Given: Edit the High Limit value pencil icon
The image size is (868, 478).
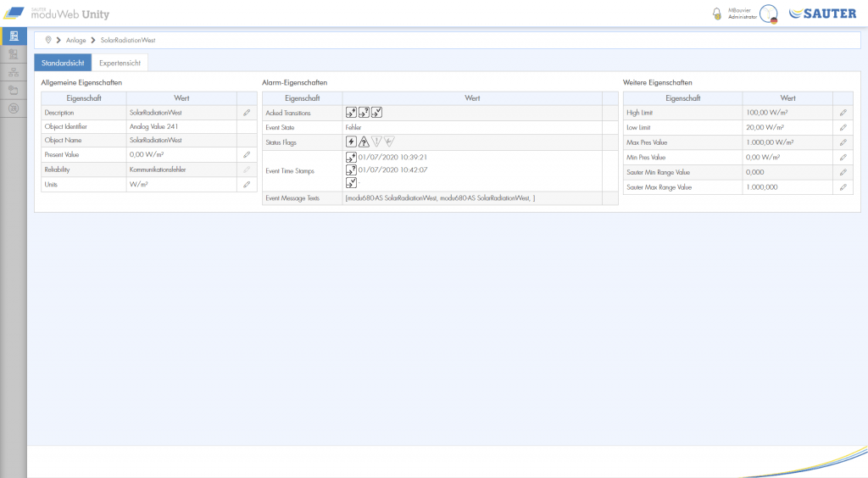Looking at the screenshot, I should point(843,113).
